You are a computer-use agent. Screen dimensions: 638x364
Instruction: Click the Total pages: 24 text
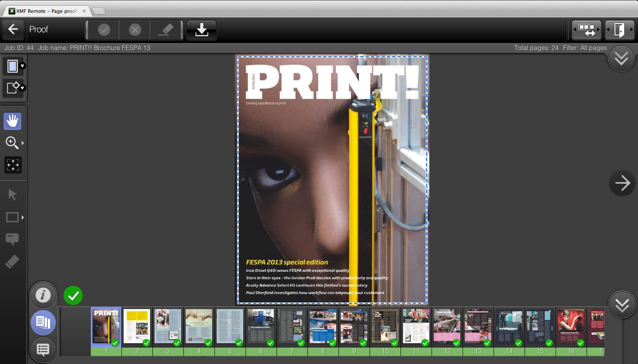click(x=536, y=48)
